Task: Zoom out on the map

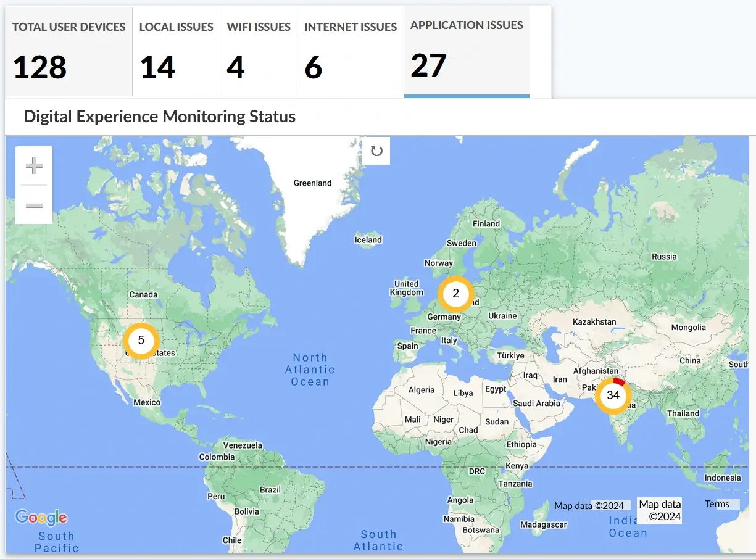Action: click(x=34, y=205)
